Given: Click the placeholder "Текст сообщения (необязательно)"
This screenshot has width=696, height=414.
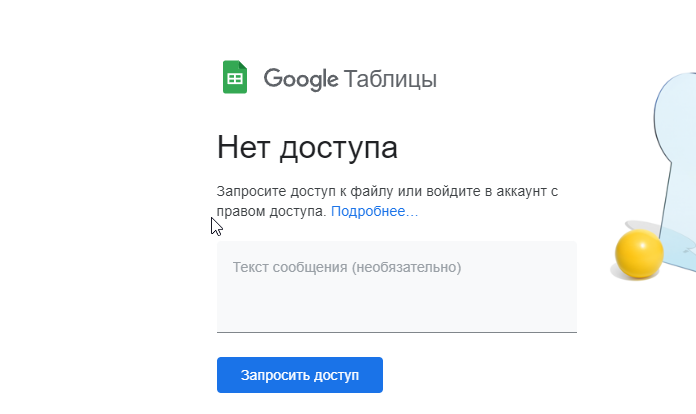Looking at the screenshot, I should click(x=346, y=267).
